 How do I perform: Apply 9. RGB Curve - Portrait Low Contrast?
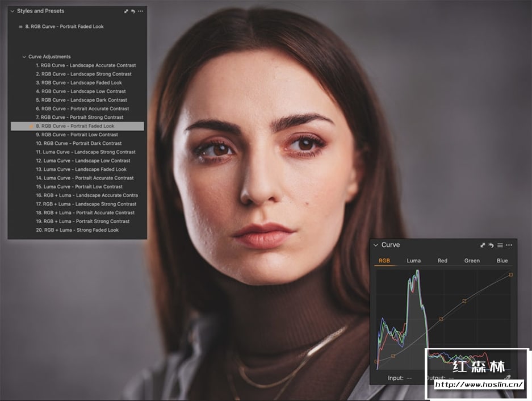point(77,135)
